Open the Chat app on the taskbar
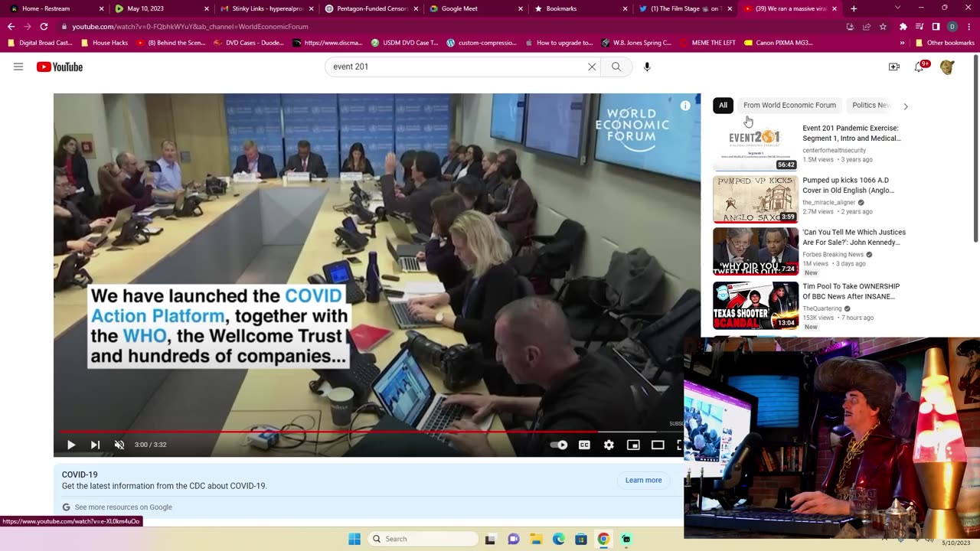980x551 pixels. [x=513, y=539]
